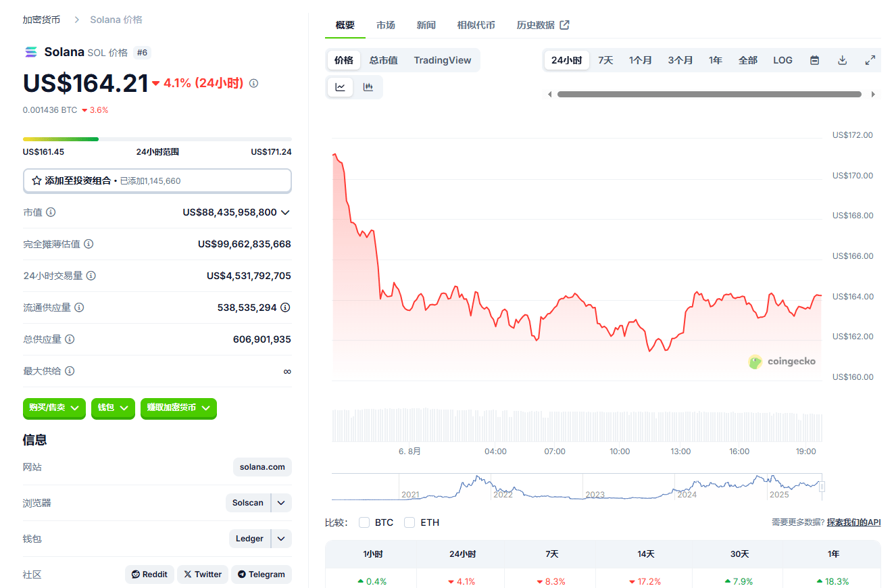894x588 pixels.
Task: Click info icon beside 市值
Action: tap(51, 212)
